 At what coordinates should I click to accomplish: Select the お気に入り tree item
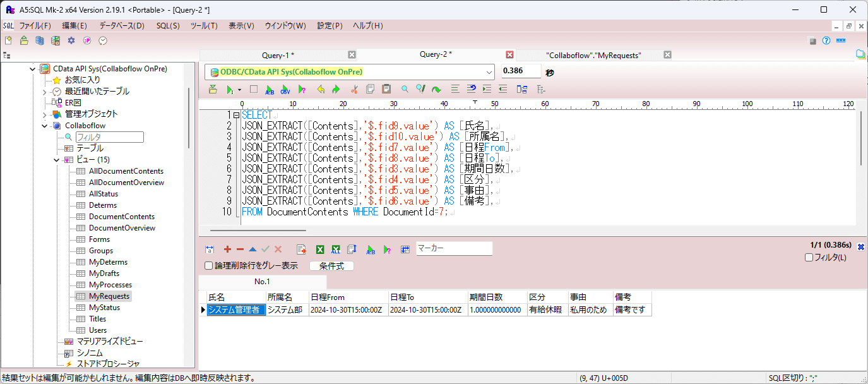[x=83, y=80]
